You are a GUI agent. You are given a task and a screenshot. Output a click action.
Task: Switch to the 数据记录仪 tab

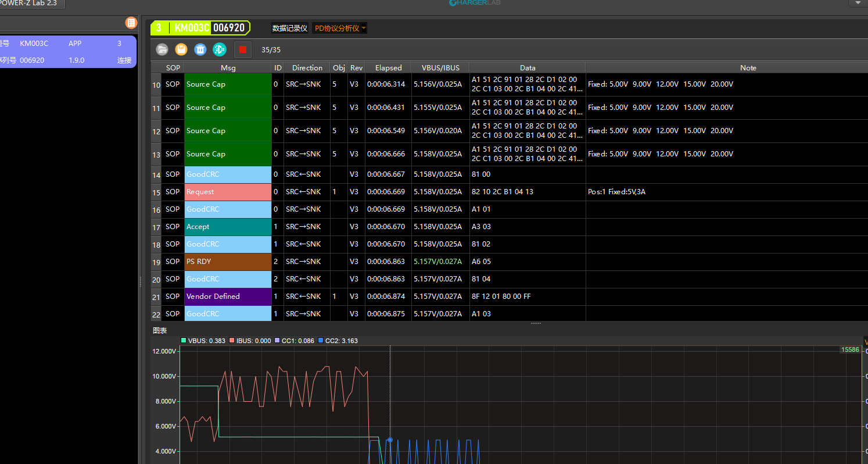[x=290, y=28]
